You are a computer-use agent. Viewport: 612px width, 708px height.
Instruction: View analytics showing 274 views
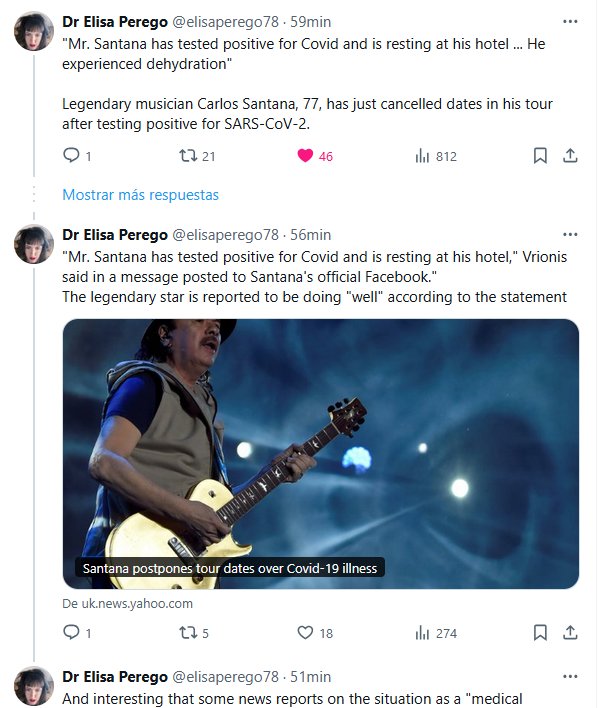pos(422,632)
